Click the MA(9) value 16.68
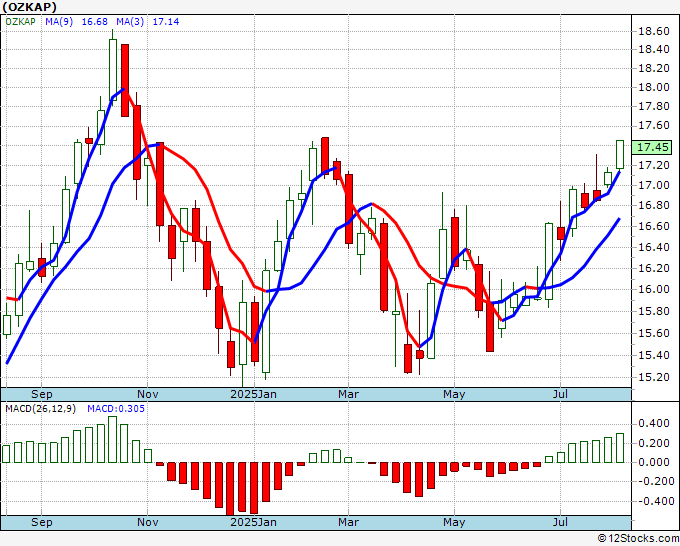 point(95,22)
